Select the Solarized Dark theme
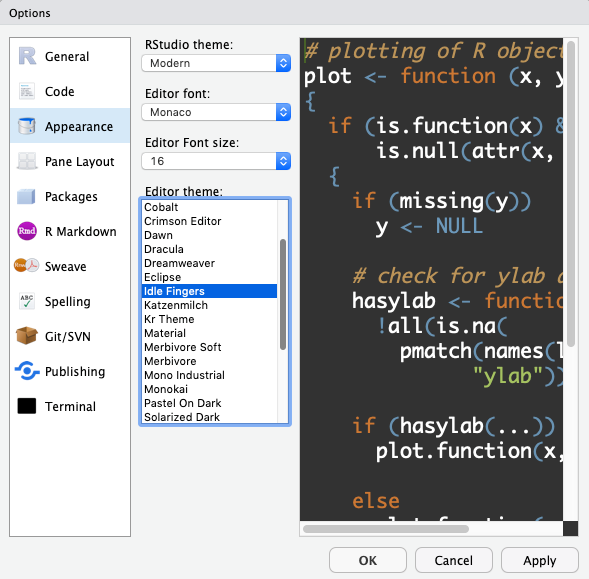The width and height of the screenshot is (589, 579). (x=210, y=417)
